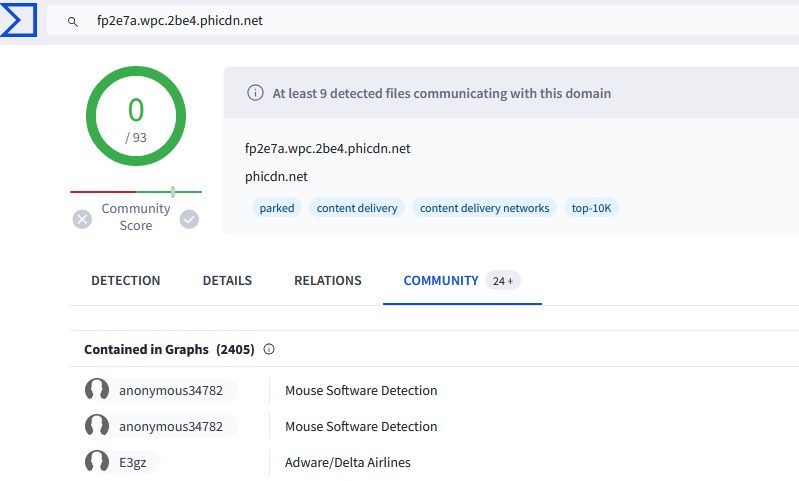Image resolution: width=799 pixels, height=481 pixels.
Task: Click the VirusTotal logo icon
Action: (20, 19)
